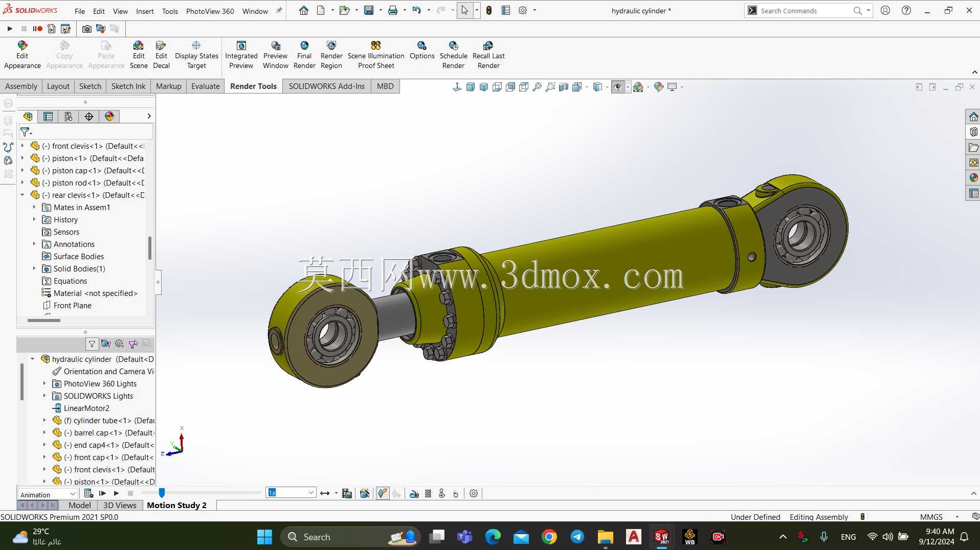Open Display States Target
The height and width of the screenshot is (550, 980).
196,55
